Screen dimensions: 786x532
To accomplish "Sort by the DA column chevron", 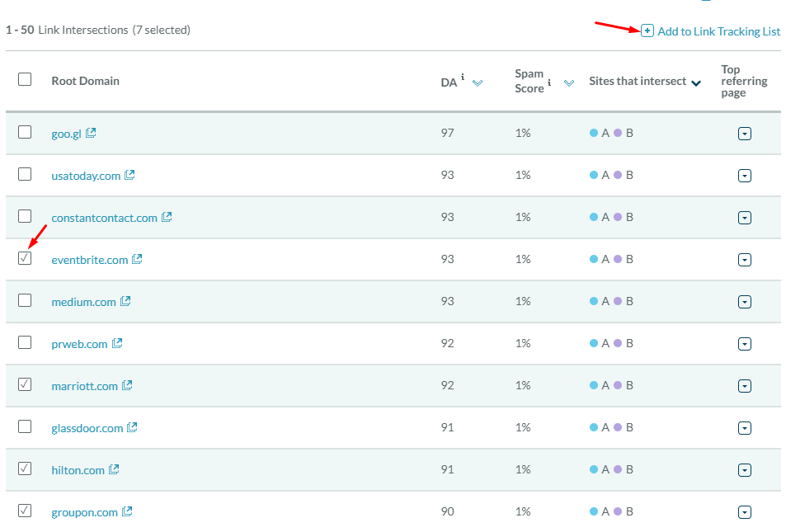I will (477, 82).
